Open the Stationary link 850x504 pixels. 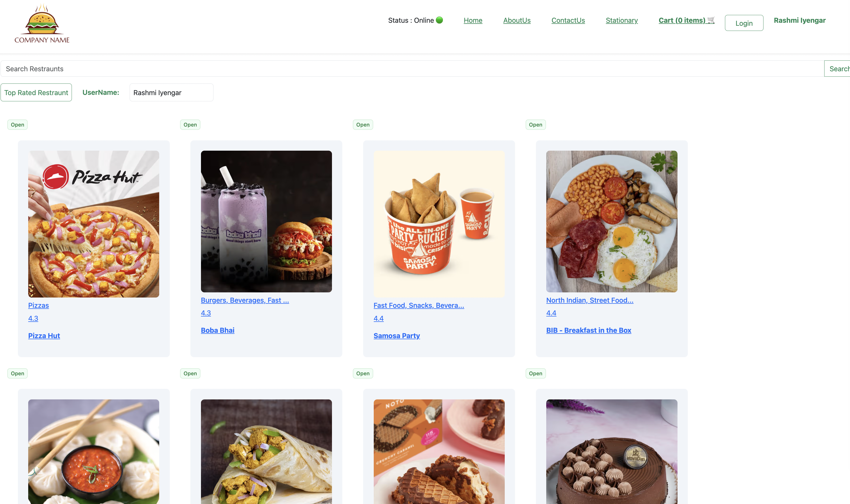[622, 20]
